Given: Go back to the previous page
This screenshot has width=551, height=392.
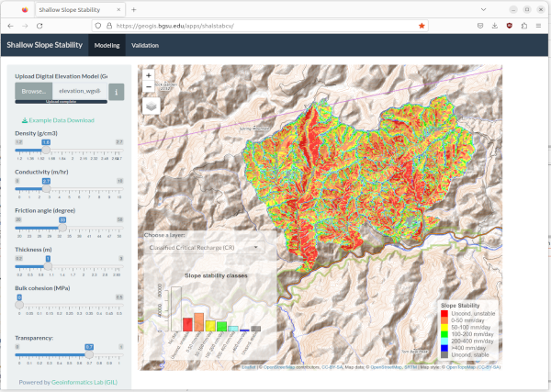Looking at the screenshot, I should 10,26.
